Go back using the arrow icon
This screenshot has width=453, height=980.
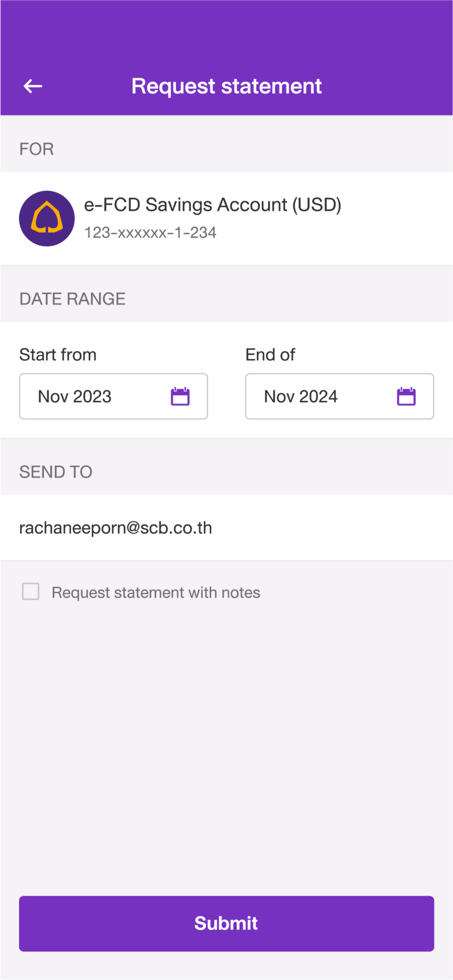click(33, 86)
